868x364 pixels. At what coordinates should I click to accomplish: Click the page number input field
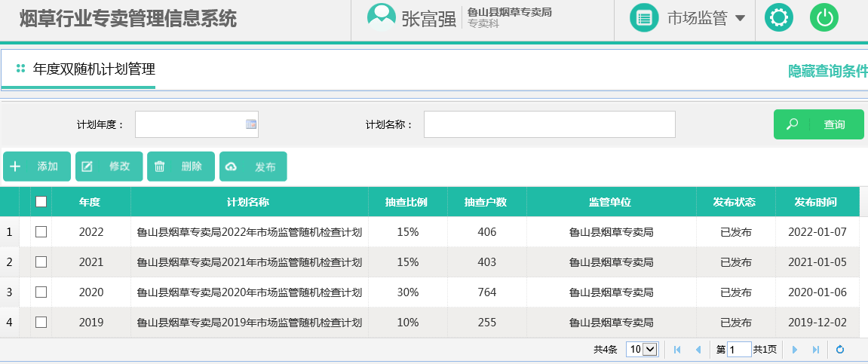point(739,350)
